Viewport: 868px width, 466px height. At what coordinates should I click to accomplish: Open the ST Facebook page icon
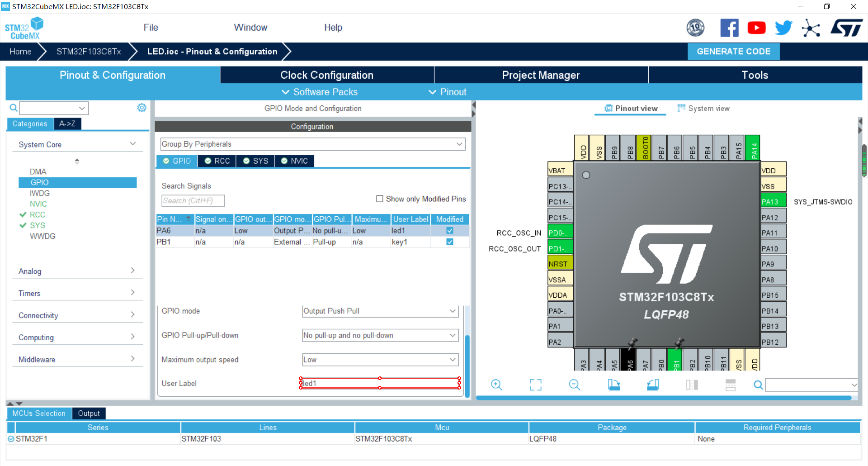coord(729,28)
